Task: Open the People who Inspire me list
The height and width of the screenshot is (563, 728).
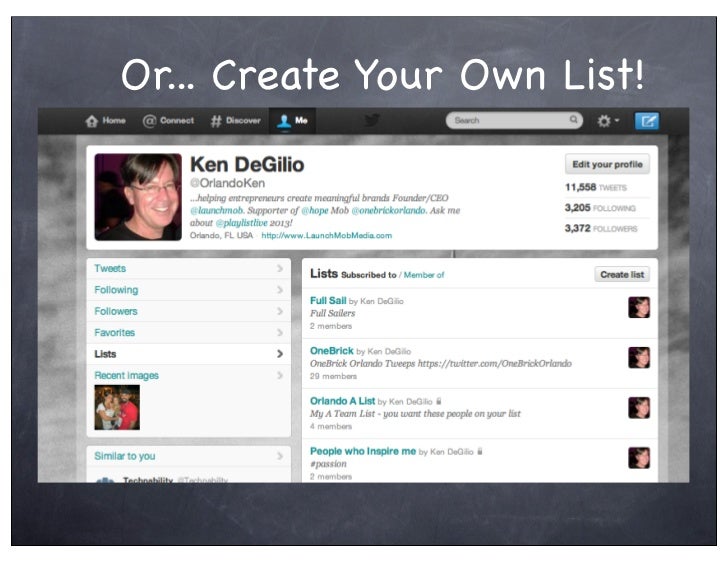Action: [363, 451]
